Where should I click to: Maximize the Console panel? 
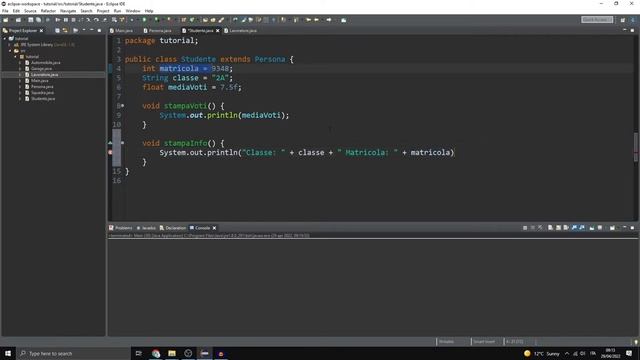632,228
